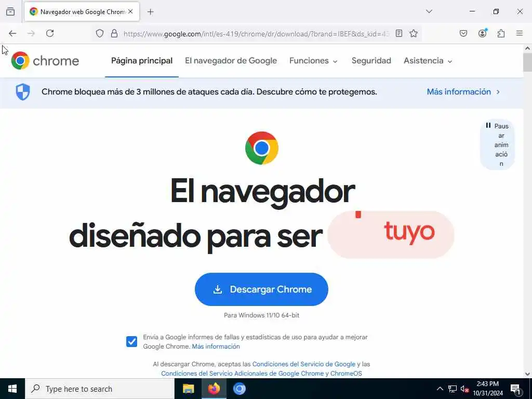Click the blue shield icon in the banner
Viewport: 532px width, 399px height.
[23, 92]
